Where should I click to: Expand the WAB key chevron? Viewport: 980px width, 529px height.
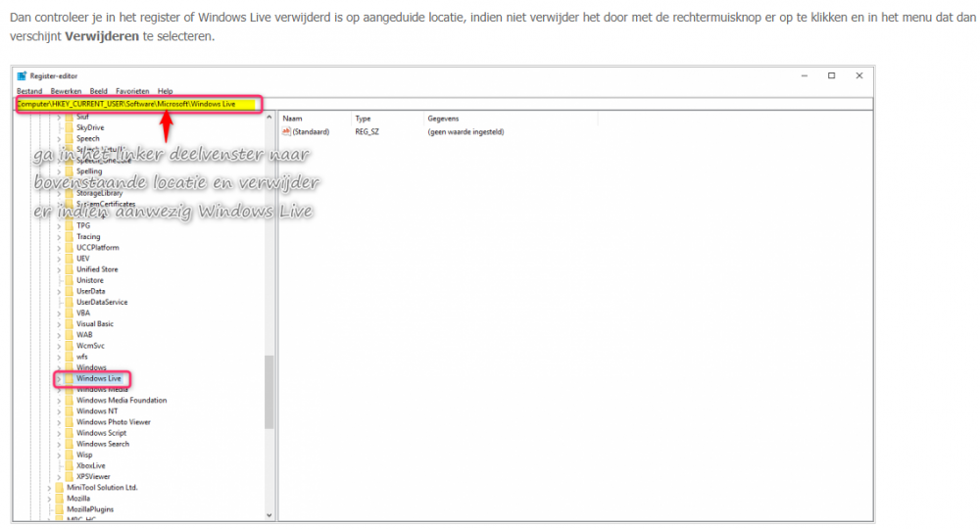point(60,335)
